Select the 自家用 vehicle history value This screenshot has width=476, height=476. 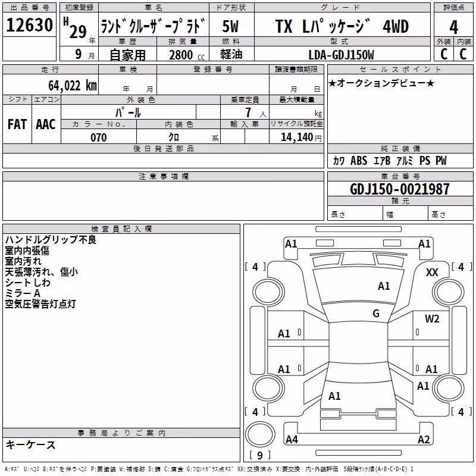point(127,55)
